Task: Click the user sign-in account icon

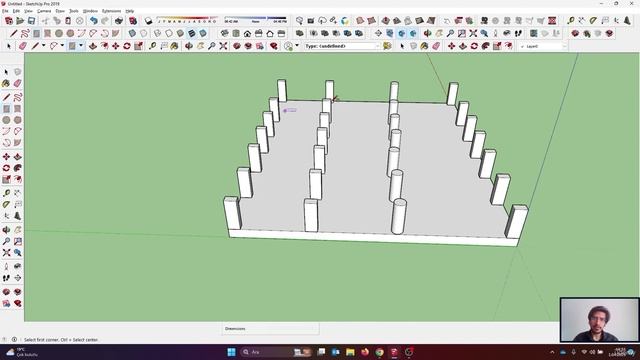Action: pyautogui.click(x=289, y=46)
